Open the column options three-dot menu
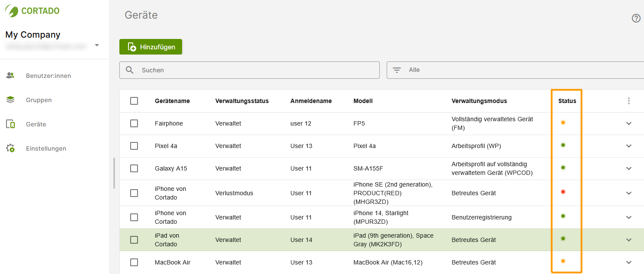The width and height of the screenshot is (644, 274). (628, 101)
